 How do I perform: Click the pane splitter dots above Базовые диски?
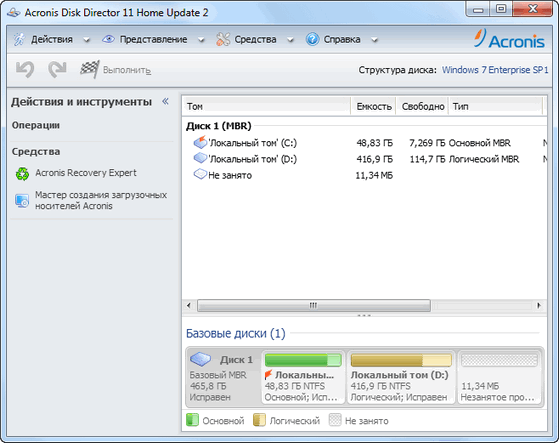[x=364, y=315]
